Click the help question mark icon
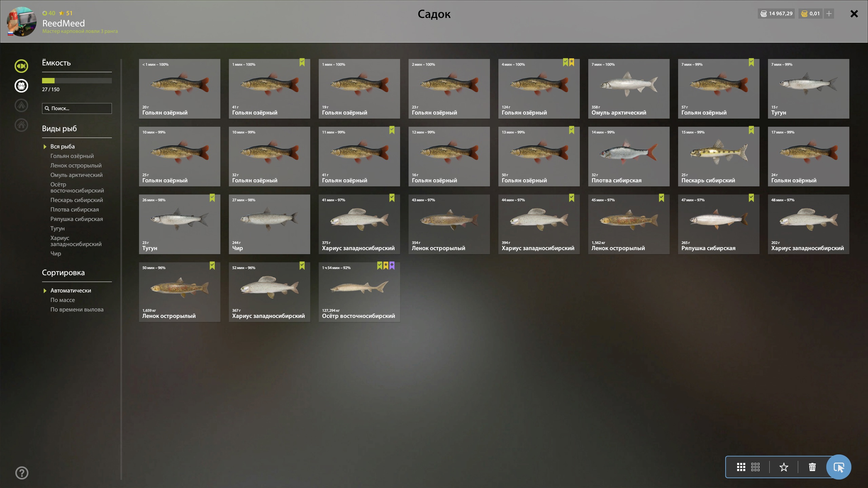Screen dimensions: 868x488 pos(22,473)
